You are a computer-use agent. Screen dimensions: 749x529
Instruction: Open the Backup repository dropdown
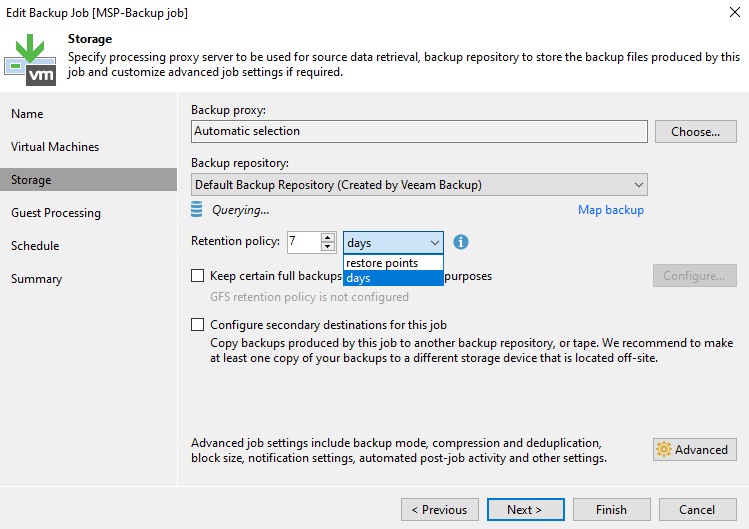419,184
